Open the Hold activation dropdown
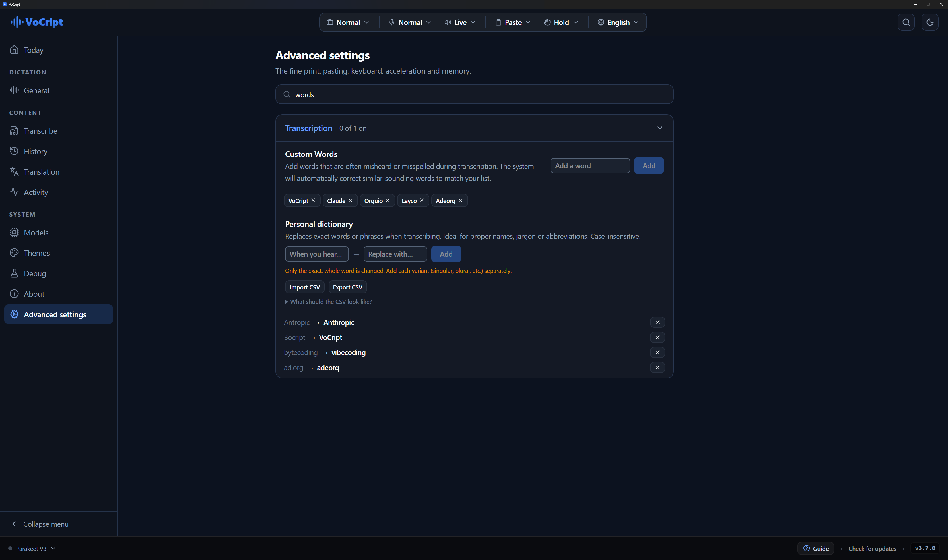948x560 pixels. tap(561, 22)
